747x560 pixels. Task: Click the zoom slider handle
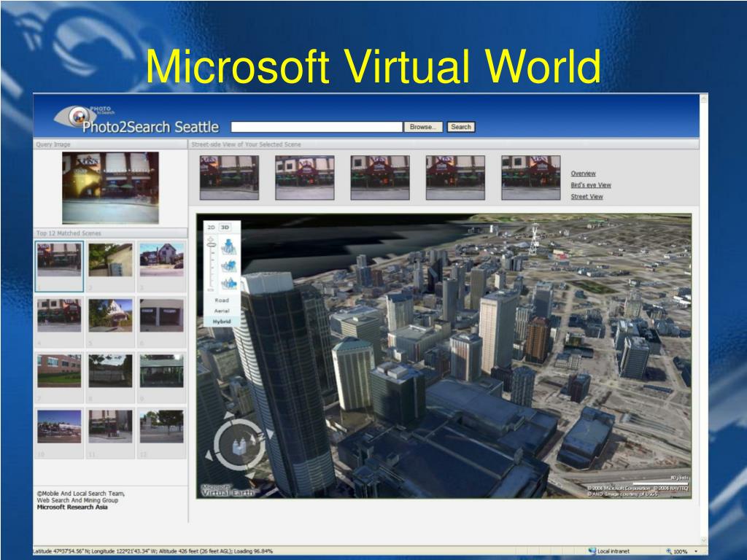pyautogui.click(x=211, y=245)
